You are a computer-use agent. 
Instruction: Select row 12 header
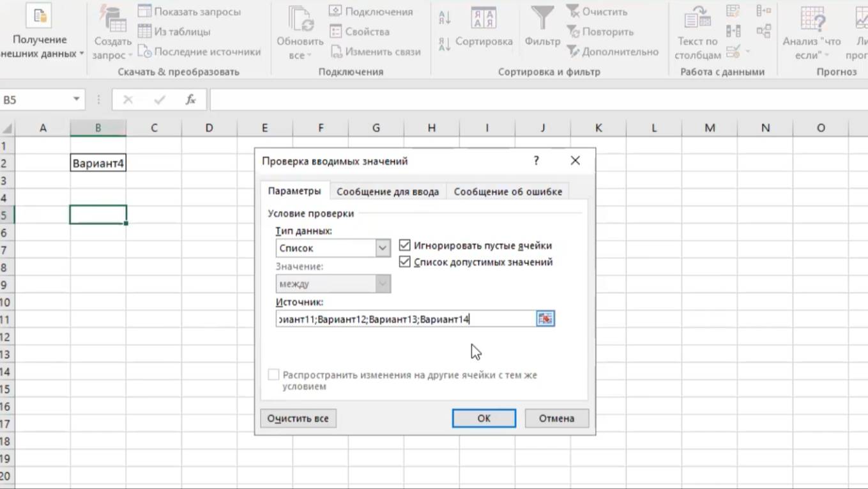coord(6,337)
